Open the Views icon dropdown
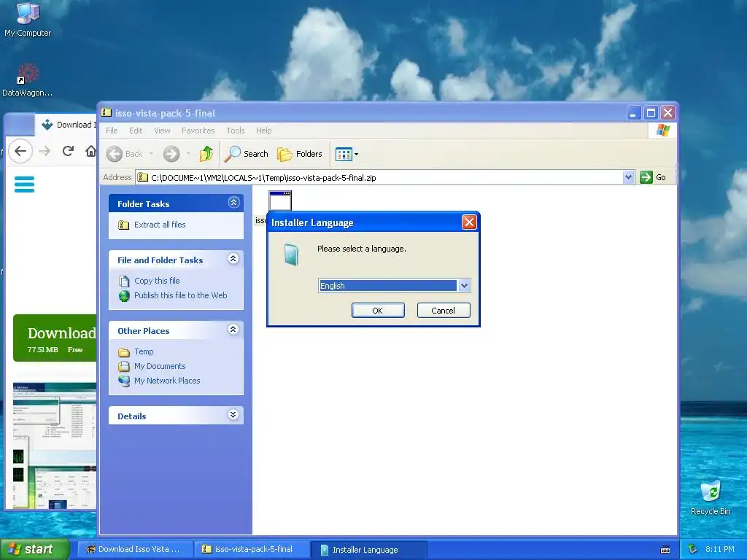747x560 pixels. [x=347, y=154]
